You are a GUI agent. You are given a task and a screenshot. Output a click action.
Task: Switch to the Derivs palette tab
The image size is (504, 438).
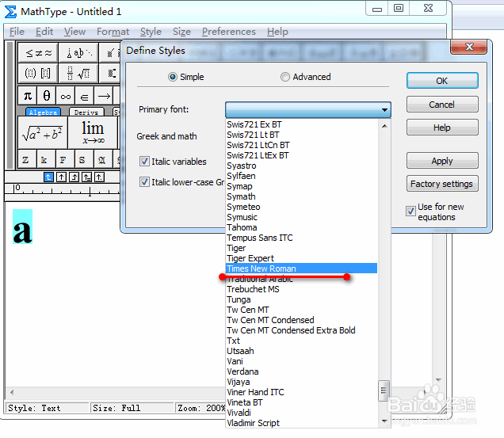point(86,112)
